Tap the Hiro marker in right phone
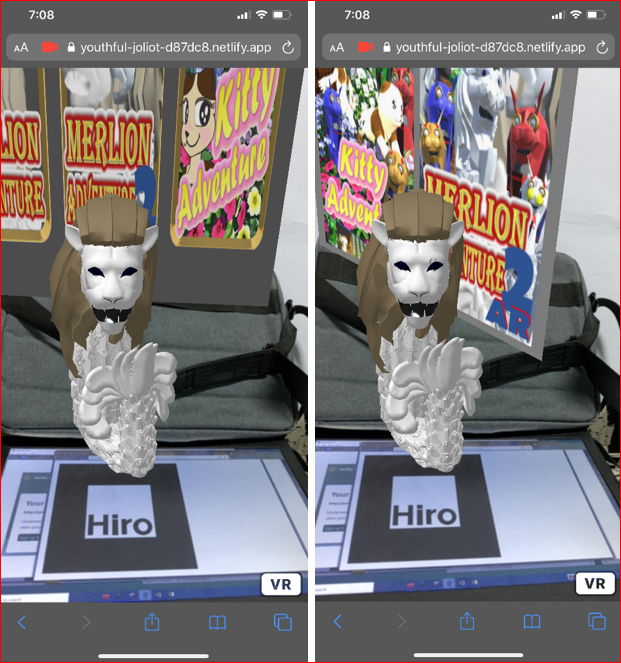 [x=425, y=507]
